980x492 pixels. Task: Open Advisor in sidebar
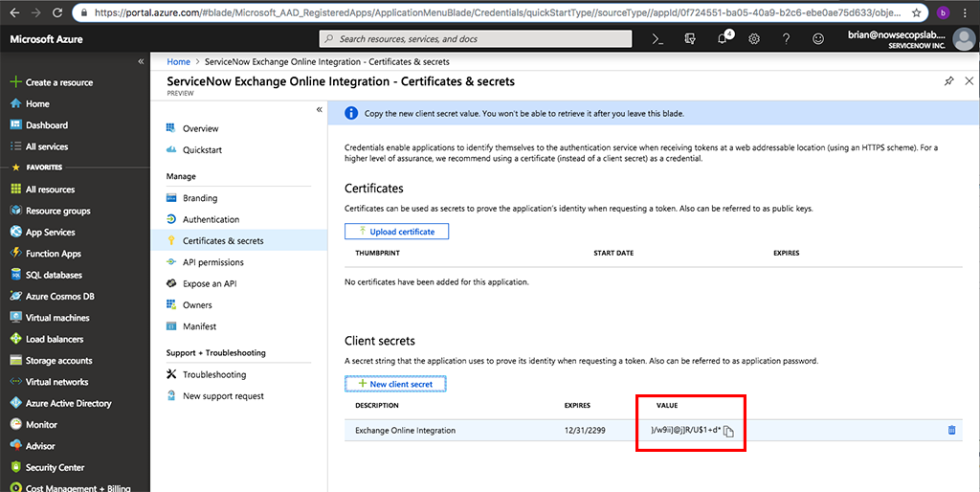click(33, 446)
